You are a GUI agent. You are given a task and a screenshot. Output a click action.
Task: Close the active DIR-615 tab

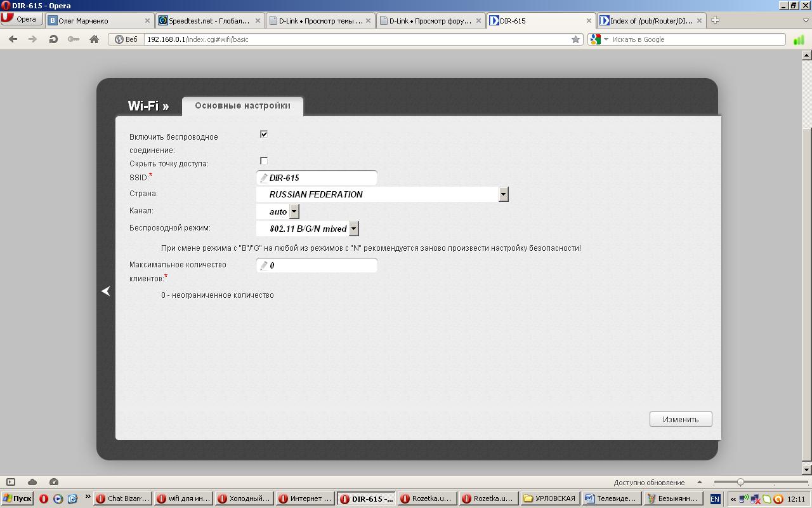(589, 20)
